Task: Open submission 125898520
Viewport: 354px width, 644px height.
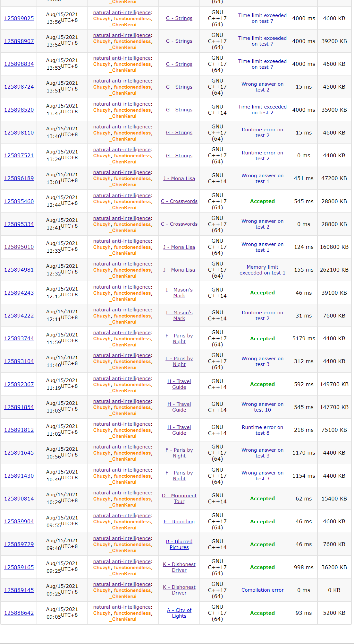Action: pyautogui.click(x=19, y=110)
